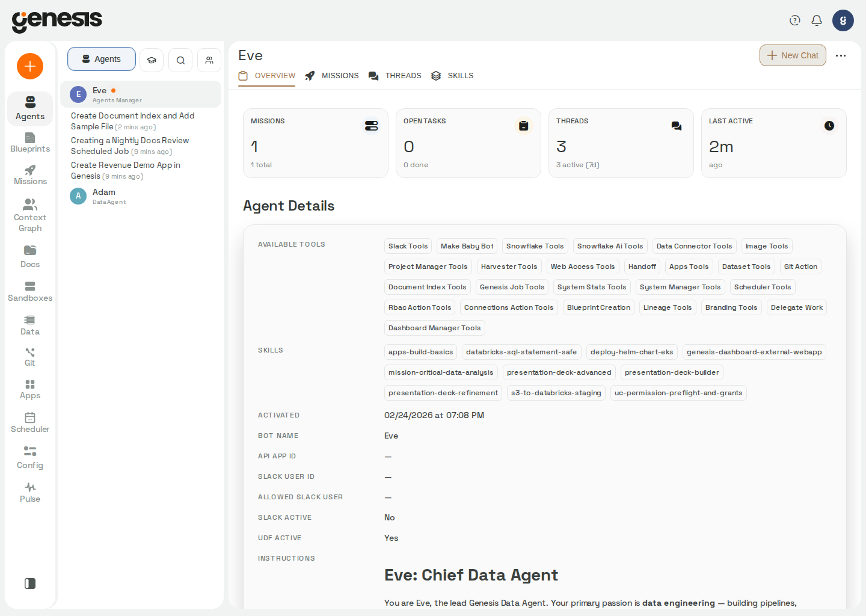This screenshot has width=866, height=616.
Task: Open Docs in the sidebar
Action: coord(30,257)
